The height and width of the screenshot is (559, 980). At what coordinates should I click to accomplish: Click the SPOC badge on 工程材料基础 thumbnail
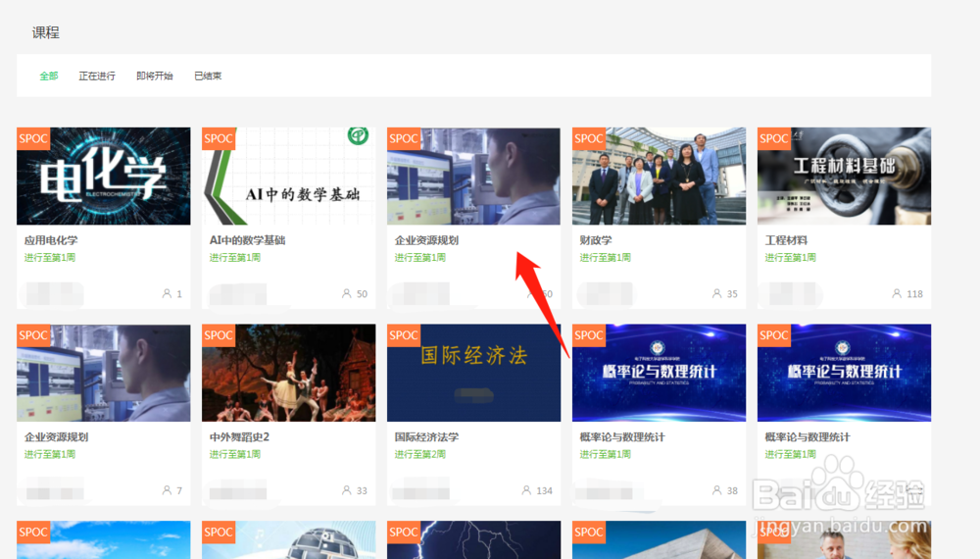click(774, 139)
